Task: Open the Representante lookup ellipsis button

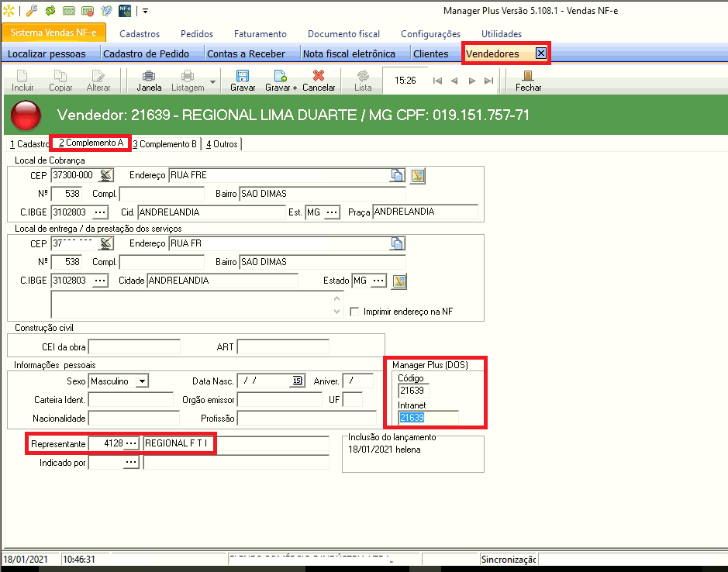Action: [131, 443]
